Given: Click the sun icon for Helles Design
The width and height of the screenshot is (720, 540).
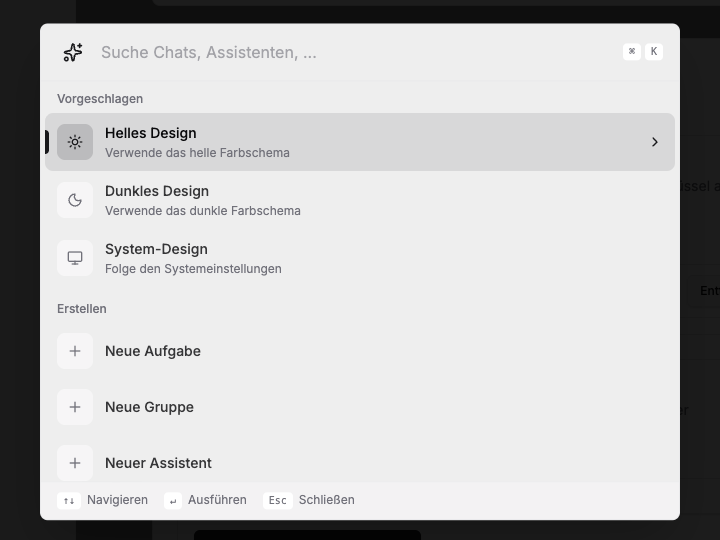Looking at the screenshot, I should pos(75,142).
